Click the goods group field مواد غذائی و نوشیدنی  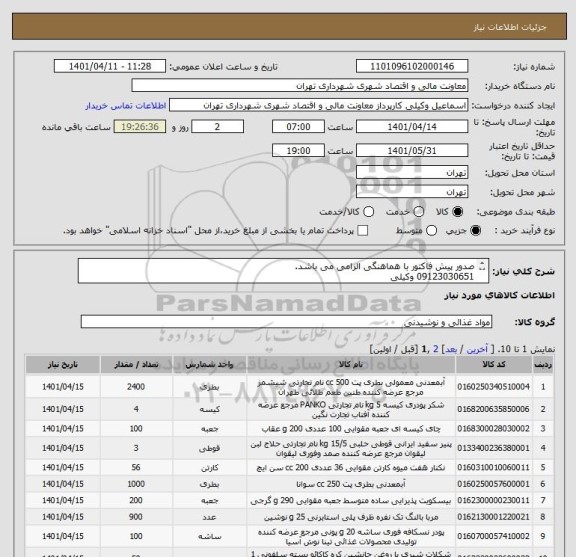click(x=286, y=322)
